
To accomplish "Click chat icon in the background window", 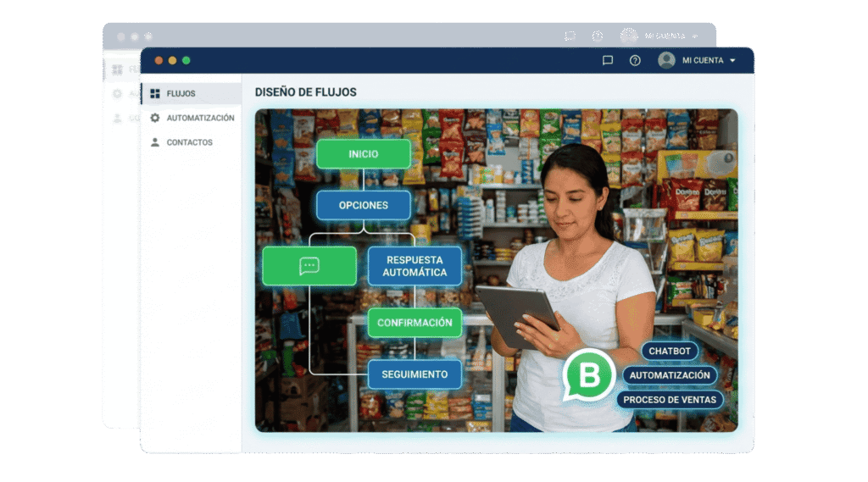I will [570, 36].
